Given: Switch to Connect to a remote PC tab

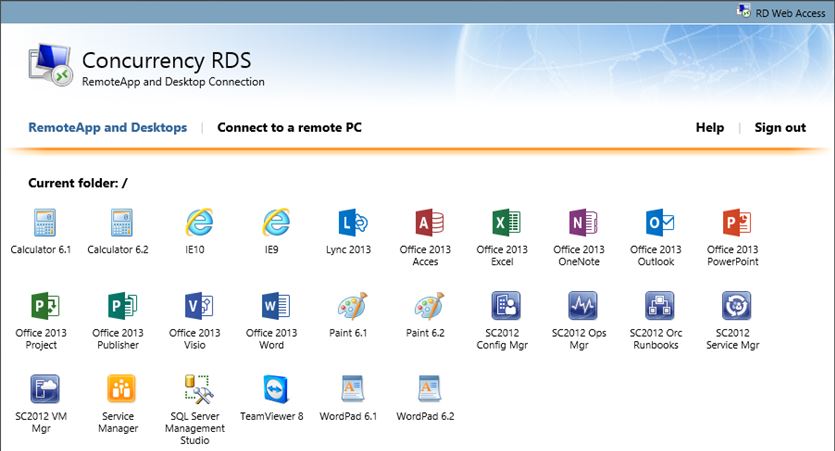Looking at the screenshot, I should 289,128.
